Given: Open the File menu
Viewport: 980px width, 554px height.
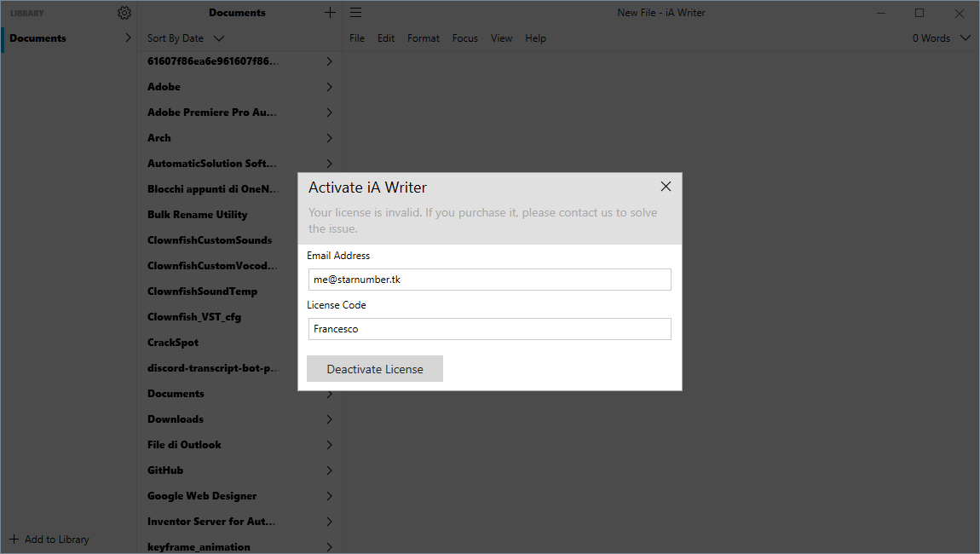Looking at the screenshot, I should pyautogui.click(x=357, y=38).
